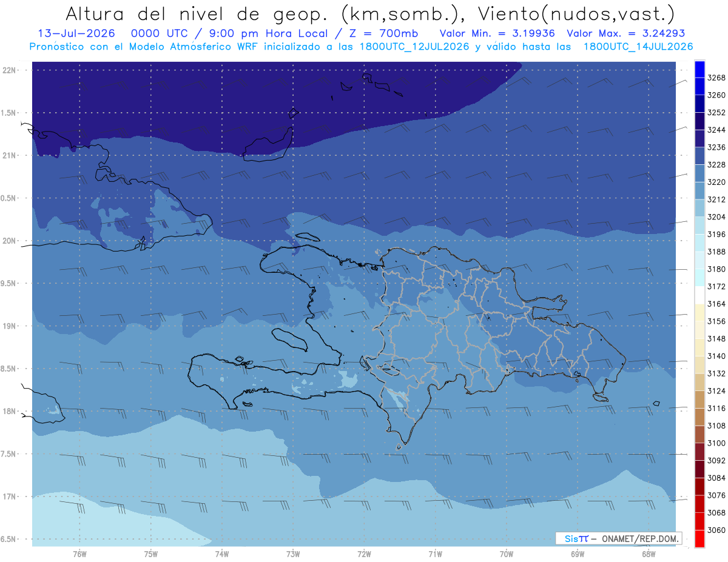Select the colorbar swatch between 3204 and 3212

coord(699,209)
